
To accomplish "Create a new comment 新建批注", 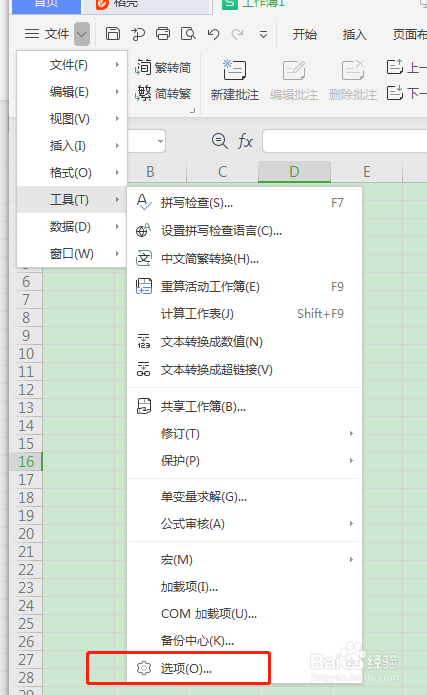I will coord(235,80).
